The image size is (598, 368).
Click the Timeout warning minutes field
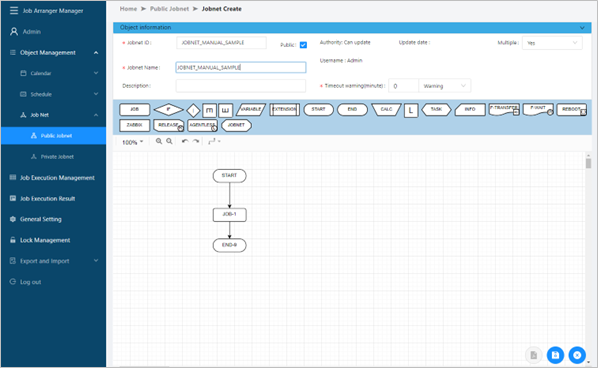click(x=403, y=86)
